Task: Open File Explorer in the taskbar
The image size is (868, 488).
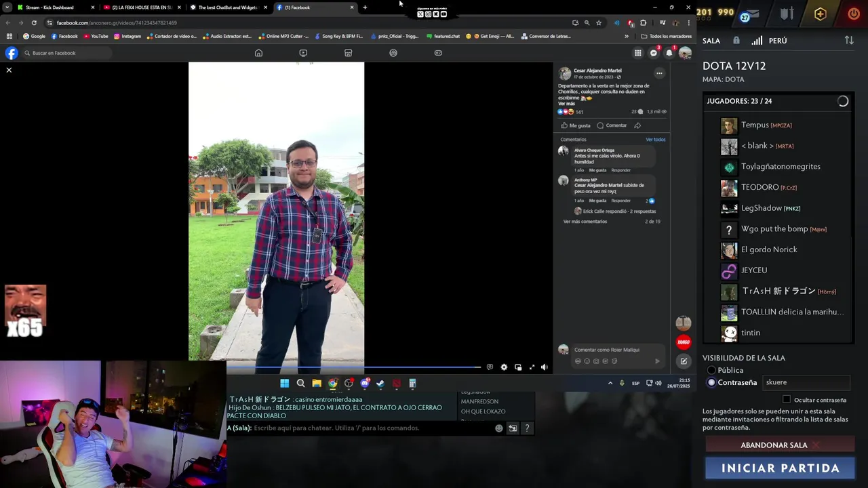Action: coord(317,384)
